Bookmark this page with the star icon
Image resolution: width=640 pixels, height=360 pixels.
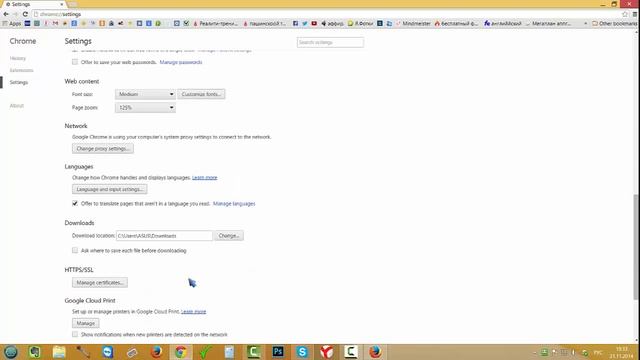625,14
